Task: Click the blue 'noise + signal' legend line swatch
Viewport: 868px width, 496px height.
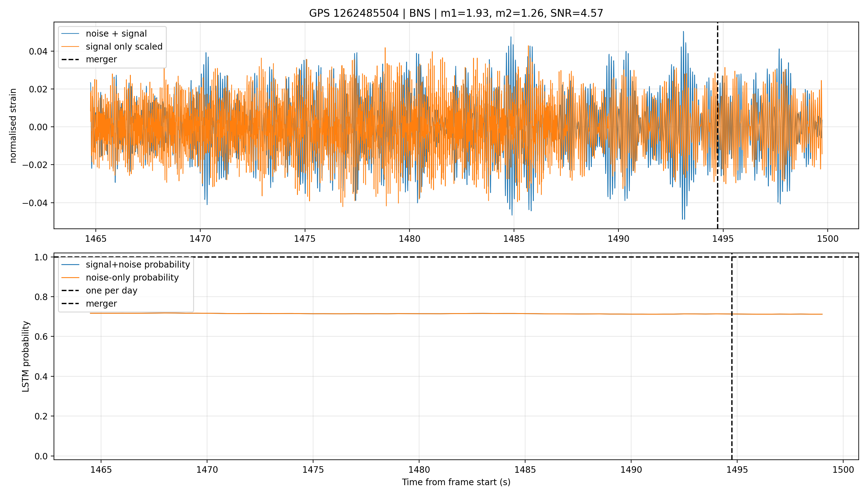Action: [70, 34]
